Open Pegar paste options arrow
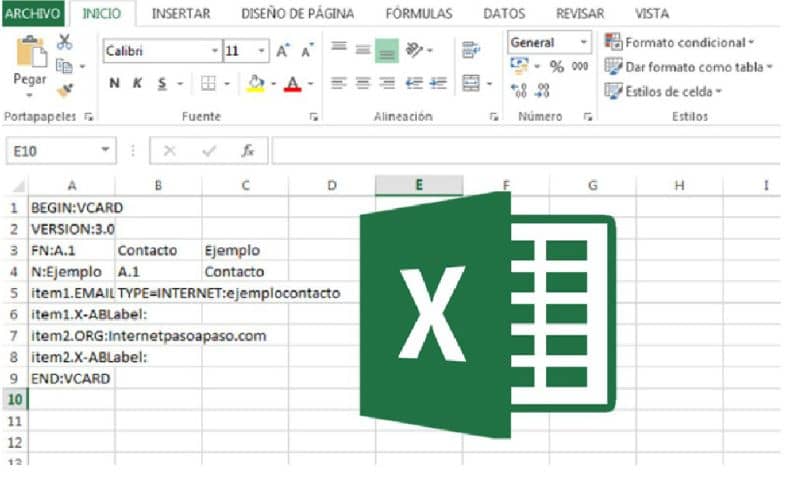The width and height of the screenshot is (800, 483). coord(29,96)
